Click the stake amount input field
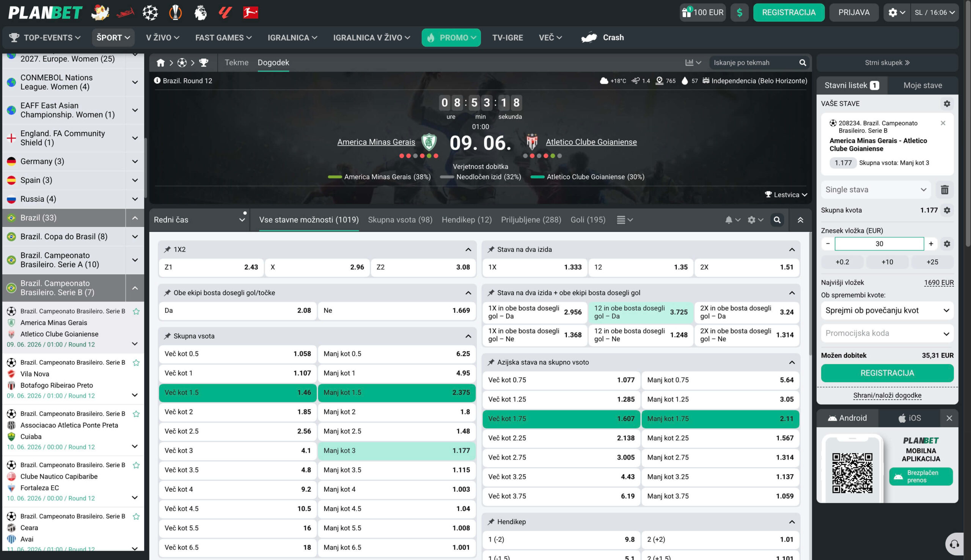This screenshot has height=560, width=971. pyautogui.click(x=879, y=244)
